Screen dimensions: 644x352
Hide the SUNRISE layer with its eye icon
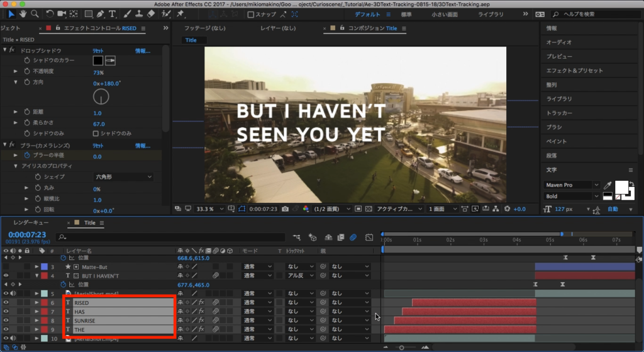coord(6,321)
